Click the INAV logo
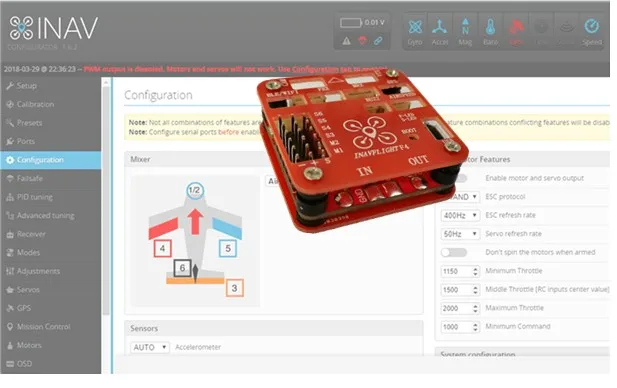 pos(54,28)
